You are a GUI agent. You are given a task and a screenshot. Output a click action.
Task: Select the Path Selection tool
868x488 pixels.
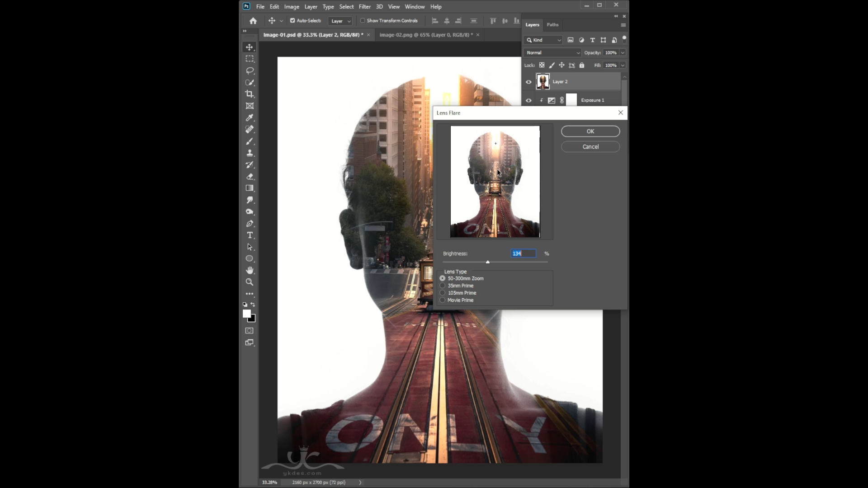click(x=250, y=247)
